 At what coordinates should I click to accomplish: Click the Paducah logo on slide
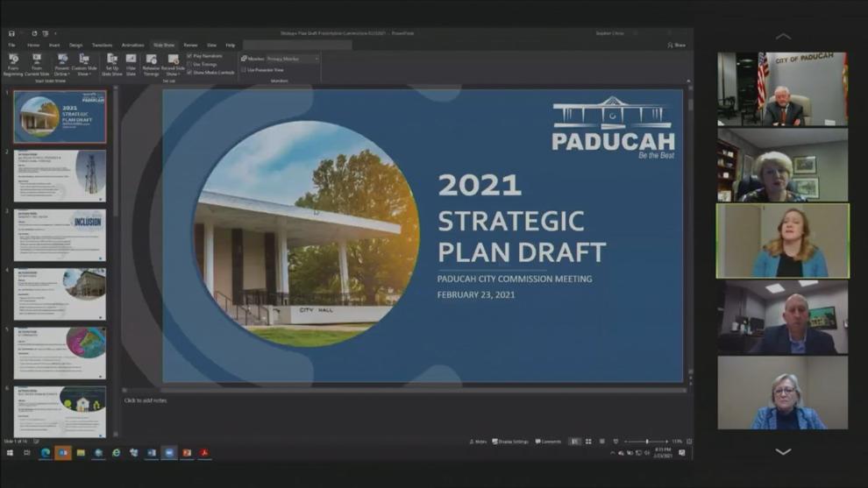[614, 129]
